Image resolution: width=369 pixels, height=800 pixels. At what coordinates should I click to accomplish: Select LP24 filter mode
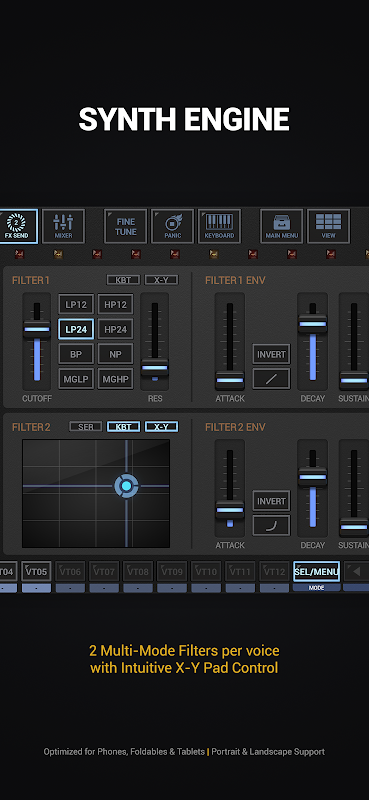(x=76, y=329)
